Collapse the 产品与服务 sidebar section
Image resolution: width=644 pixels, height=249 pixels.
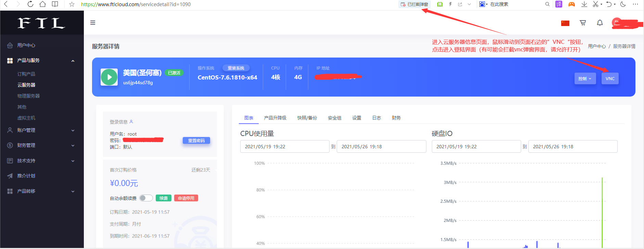(x=42, y=60)
